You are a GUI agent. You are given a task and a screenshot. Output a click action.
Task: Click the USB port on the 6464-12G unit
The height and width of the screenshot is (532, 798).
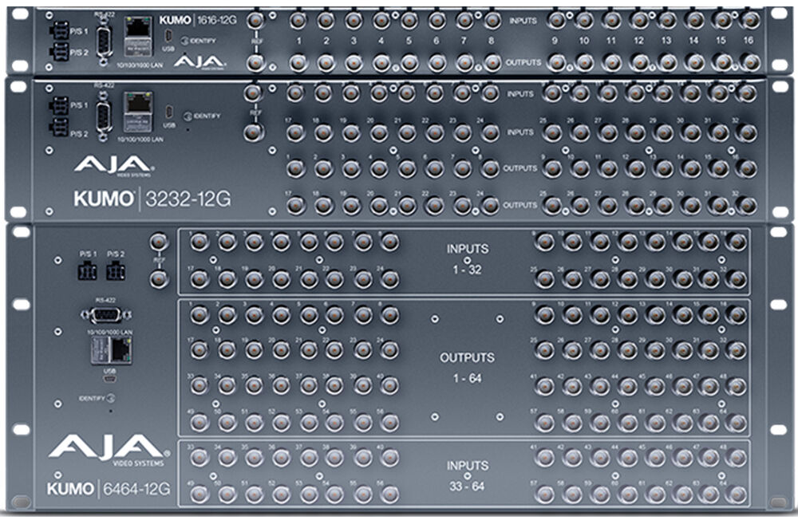(110, 380)
